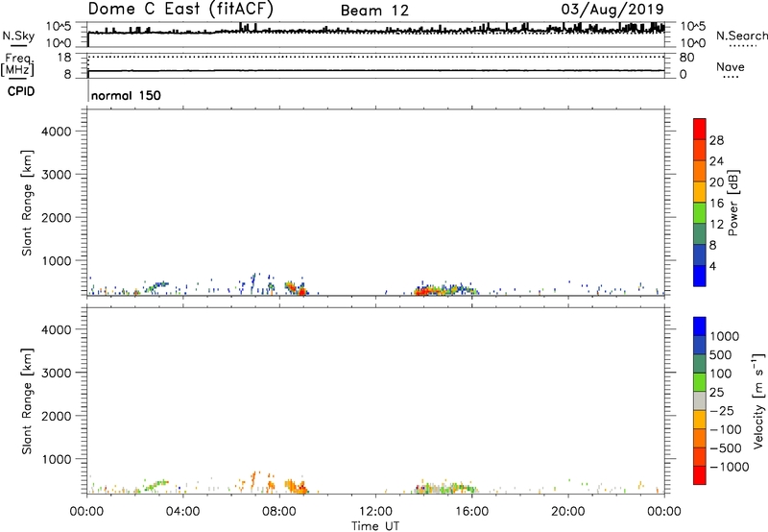Click the 'Beam 12' label
Screen dimensions: 768x532
pos(374,11)
